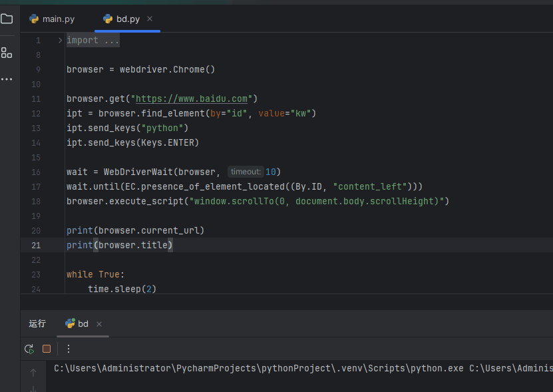
Task: Navigate down in console output with down arrow
Action: [33, 388]
